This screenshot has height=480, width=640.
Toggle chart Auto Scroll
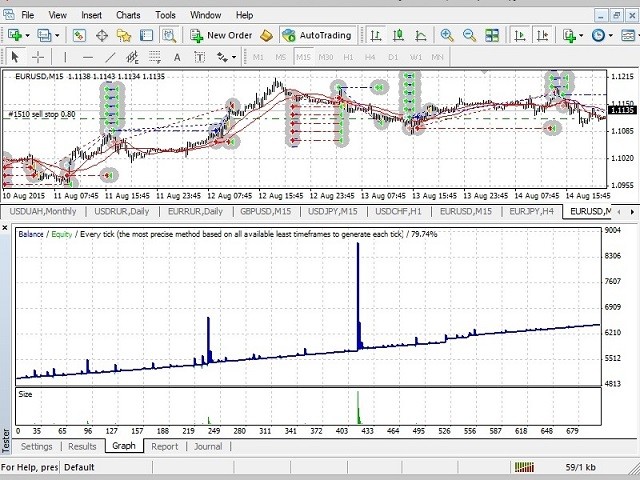[520, 36]
